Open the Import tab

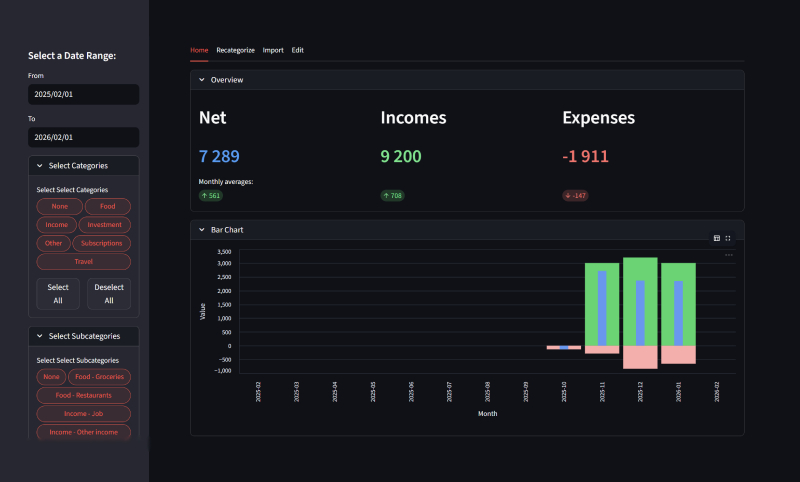273,50
